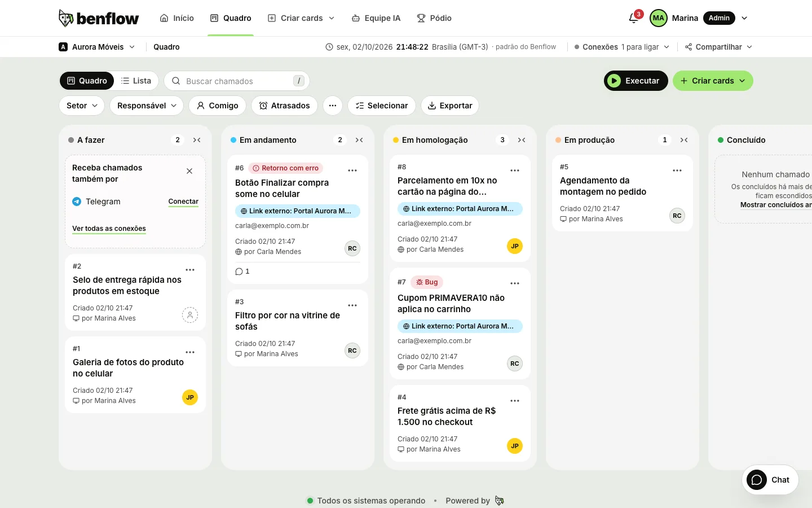Viewport: 812px width, 508px height.
Task: Open more filters ellipsis button
Action: [333, 106]
